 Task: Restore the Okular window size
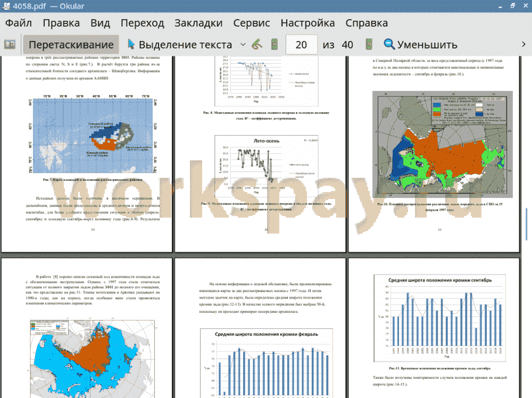coord(513,6)
